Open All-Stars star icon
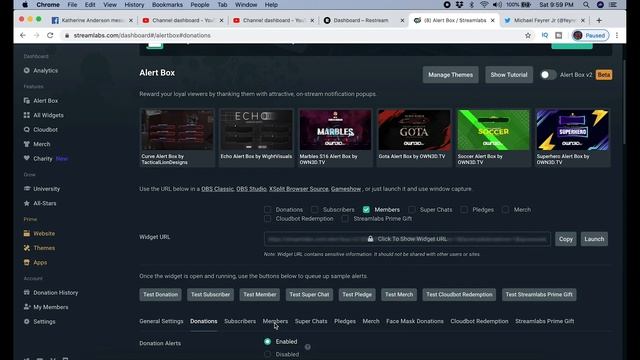This screenshot has height=360, width=640. point(27,203)
